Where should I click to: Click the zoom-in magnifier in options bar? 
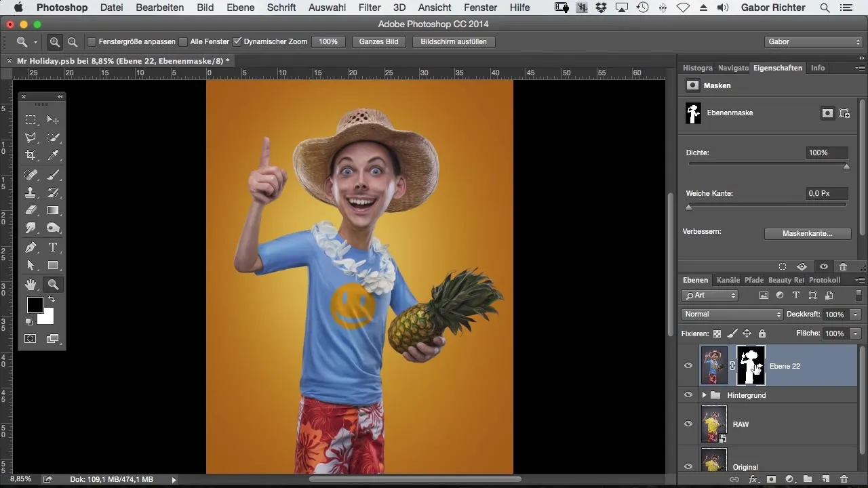point(55,42)
